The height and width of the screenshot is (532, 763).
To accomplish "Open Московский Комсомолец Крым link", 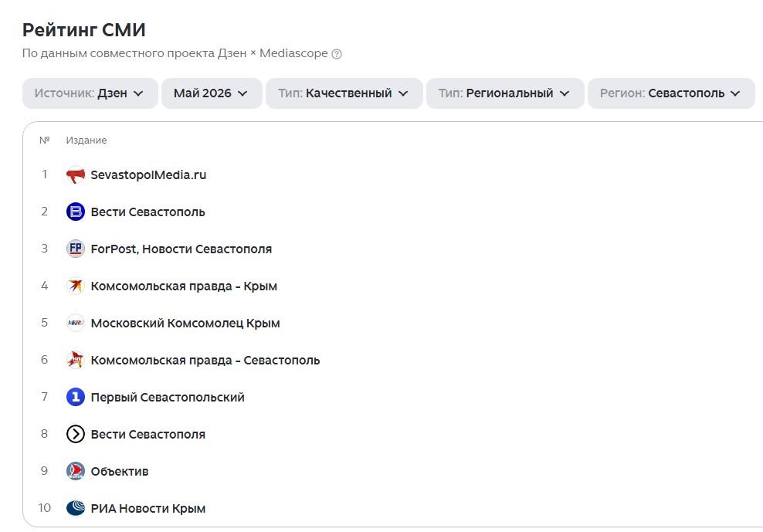I will pos(185,324).
